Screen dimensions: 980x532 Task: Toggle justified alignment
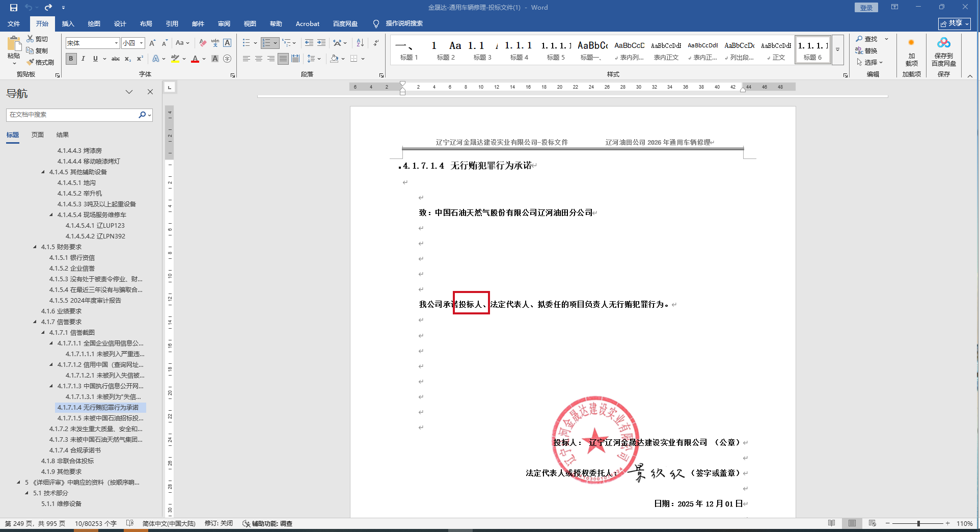(283, 59)
